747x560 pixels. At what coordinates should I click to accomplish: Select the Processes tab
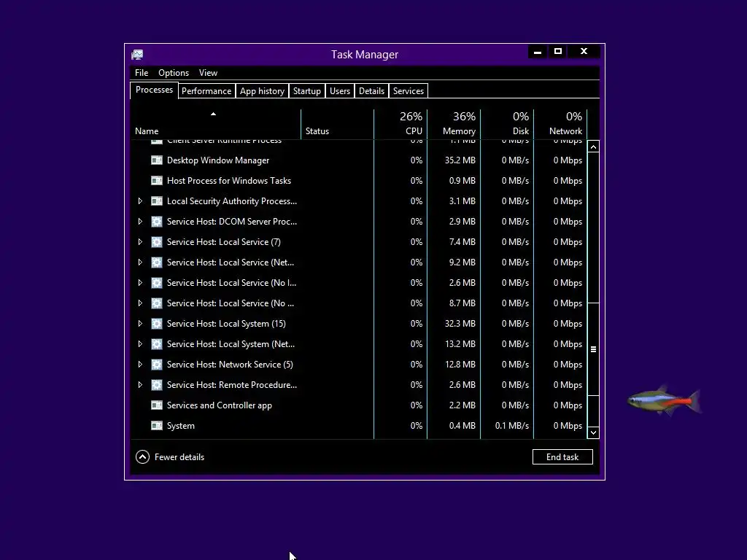(154, 90)
